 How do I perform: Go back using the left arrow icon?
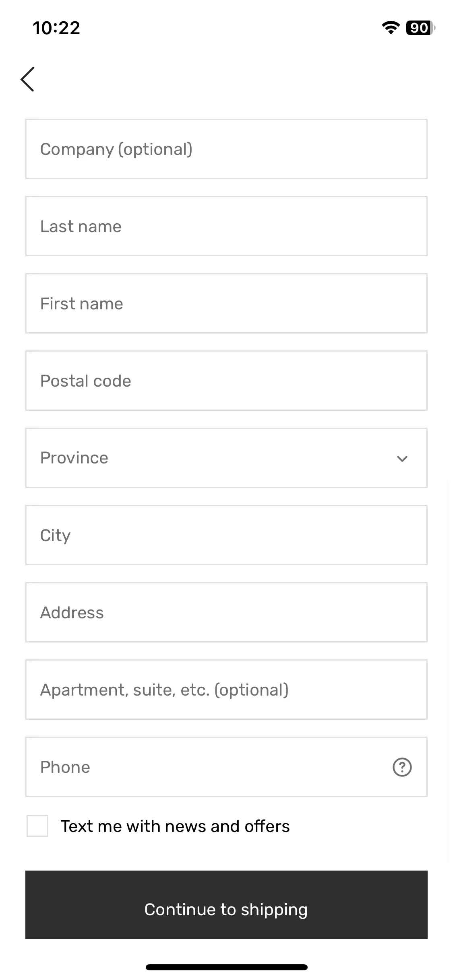pyautogui.click(x=27, y=79)
